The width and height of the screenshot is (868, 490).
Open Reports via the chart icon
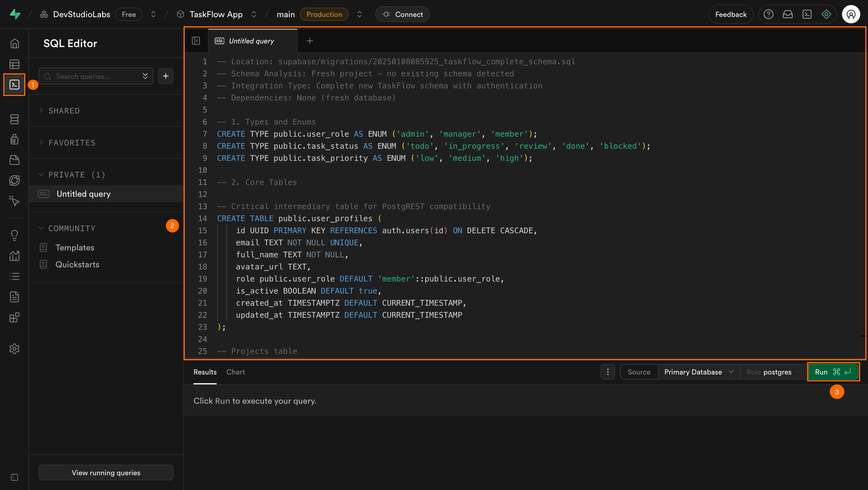coord(14,256)
